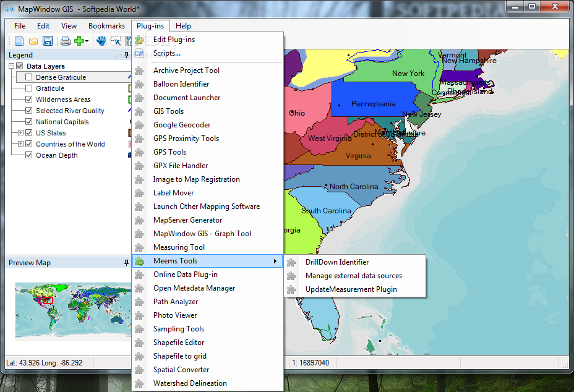Choose MapServer Generator entry
This screenshot has width=574, height=392.
pyautogui.click(x=208, y=220)
